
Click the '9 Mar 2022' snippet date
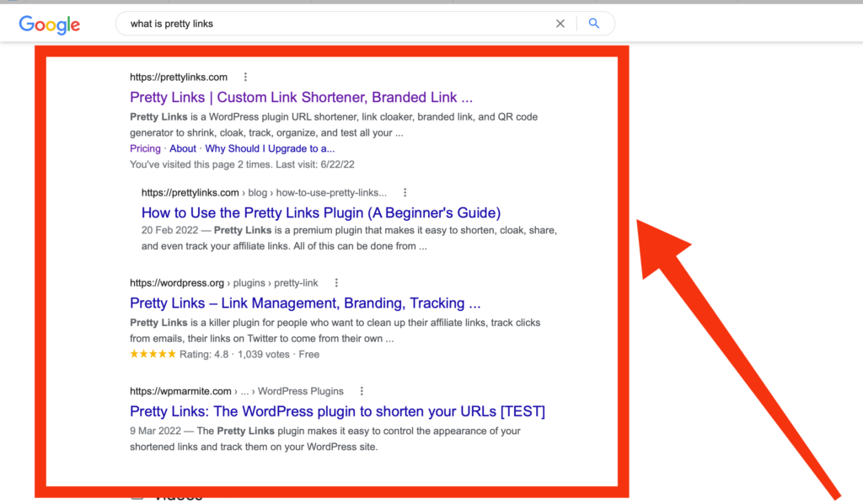click(155, 431)
